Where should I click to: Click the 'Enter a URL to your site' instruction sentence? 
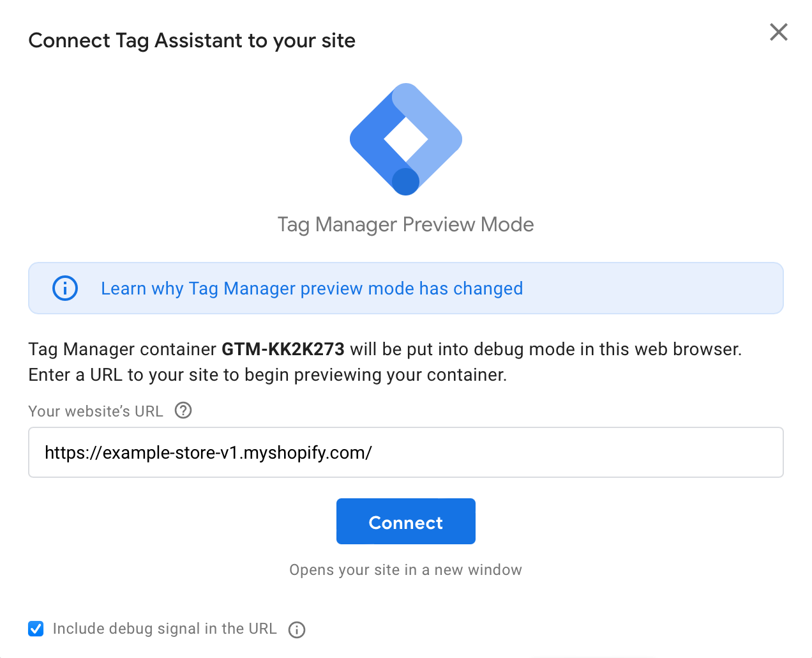267,374
